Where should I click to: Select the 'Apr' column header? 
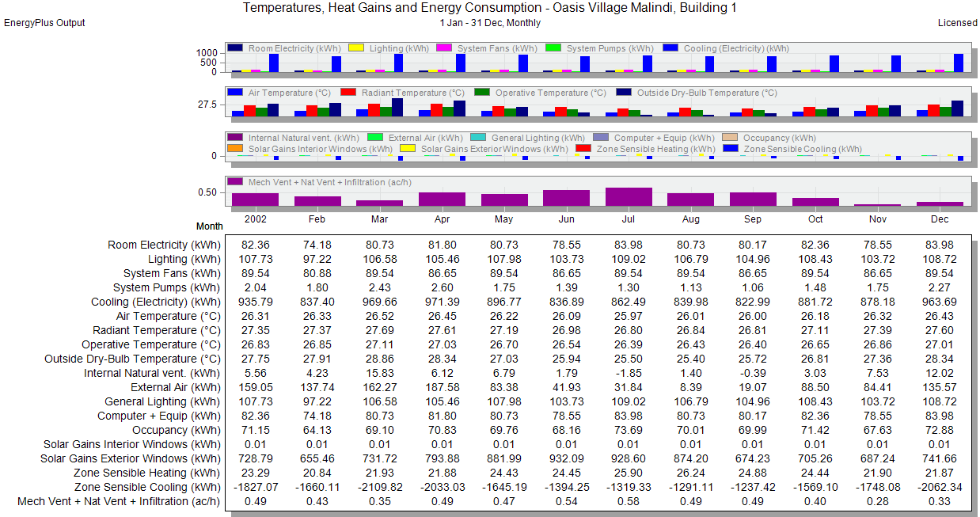coord(442,219)
